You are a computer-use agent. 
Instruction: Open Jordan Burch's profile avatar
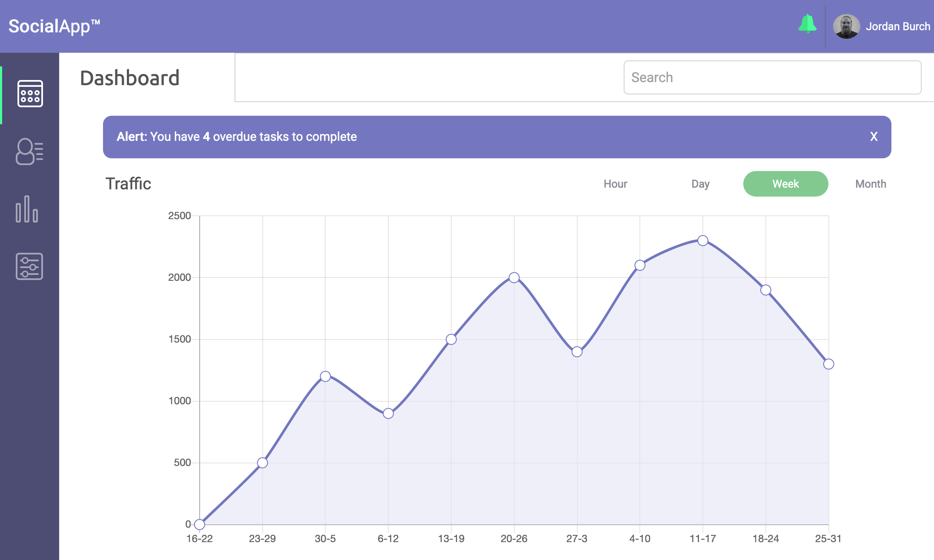click(847, 26)
